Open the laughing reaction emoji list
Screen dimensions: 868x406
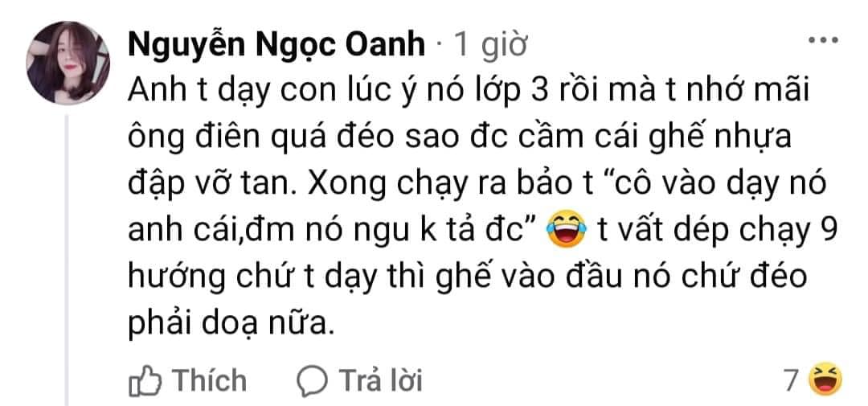[825, 380]
